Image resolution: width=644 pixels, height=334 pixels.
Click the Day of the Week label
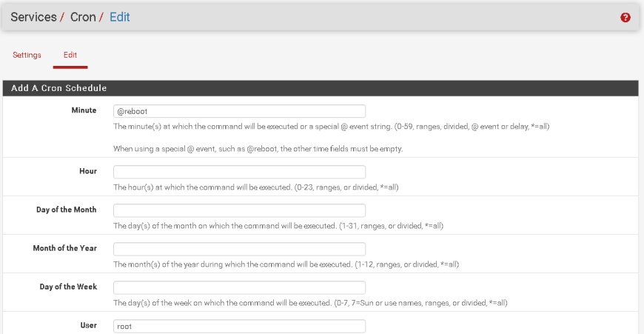(68, 287)
